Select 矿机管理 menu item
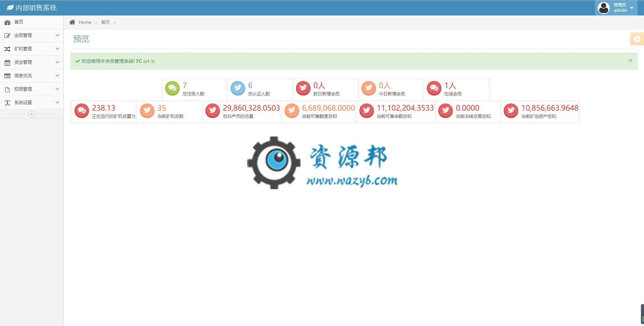This screenshot has width=644, height=326. click(32, 49)
